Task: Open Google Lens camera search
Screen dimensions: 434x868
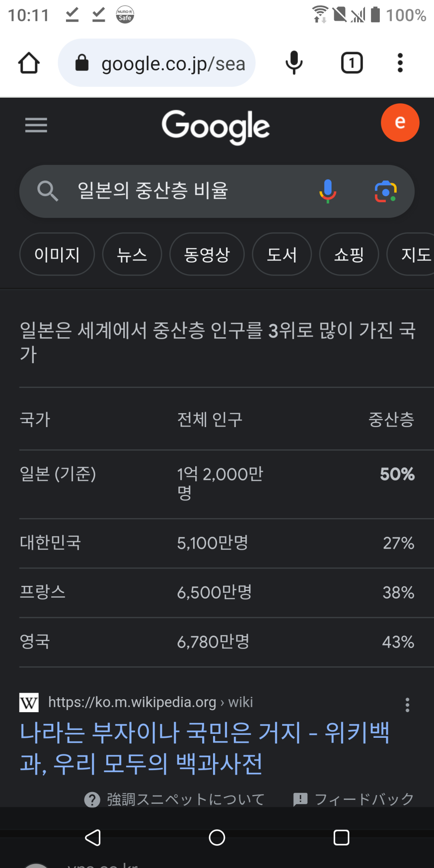Action: coord(385,191)
